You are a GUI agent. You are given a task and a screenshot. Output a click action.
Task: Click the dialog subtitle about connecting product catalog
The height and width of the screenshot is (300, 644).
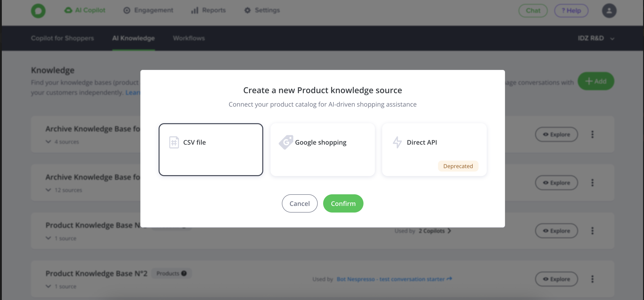[322, 104]
